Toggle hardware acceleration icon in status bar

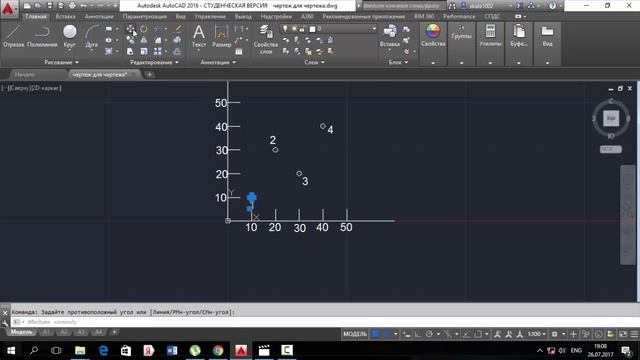[x=598, y=334]
